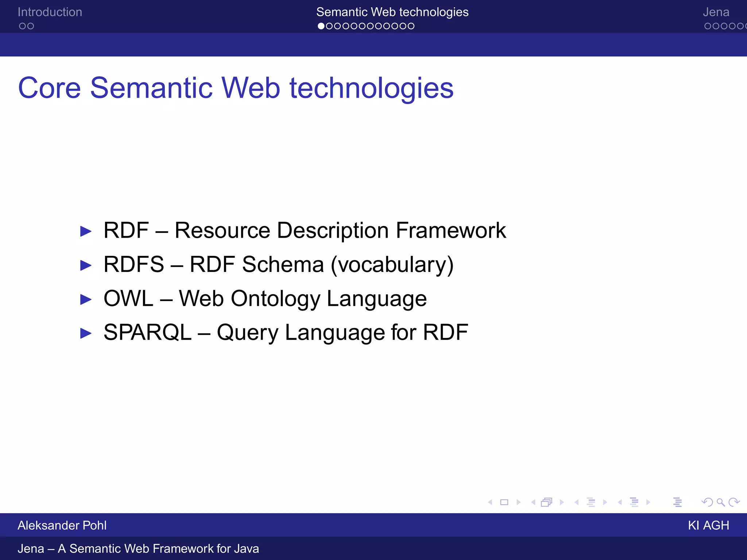This screenshot has height=560, width=747.
Task: Select second dot under Semantic Web technologies
Action: coord(329,26)
